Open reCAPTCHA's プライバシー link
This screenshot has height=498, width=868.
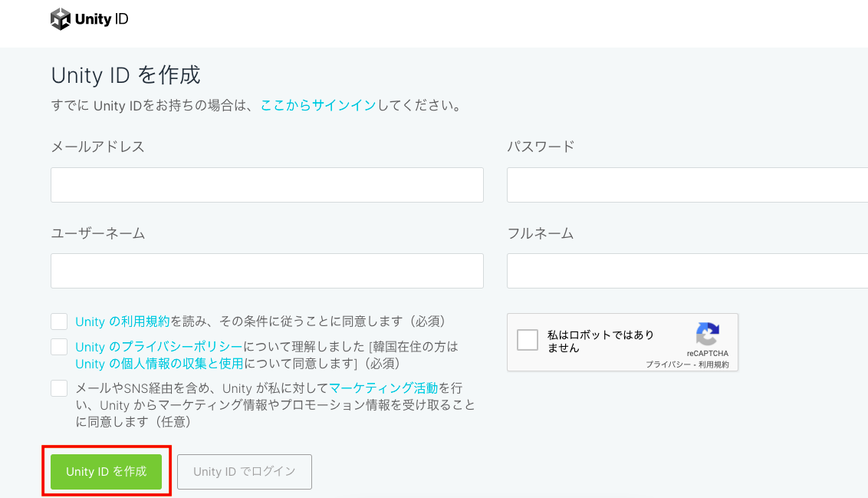coord(669,365)
